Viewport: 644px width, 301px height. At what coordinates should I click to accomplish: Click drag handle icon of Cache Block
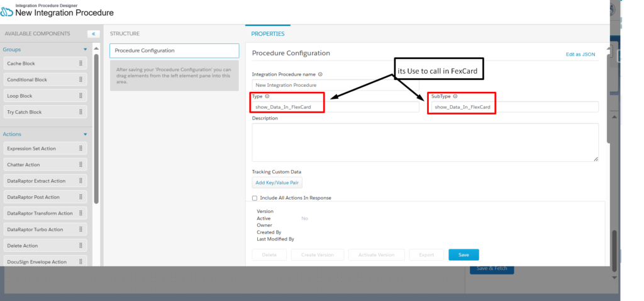(x=80, y=64)
